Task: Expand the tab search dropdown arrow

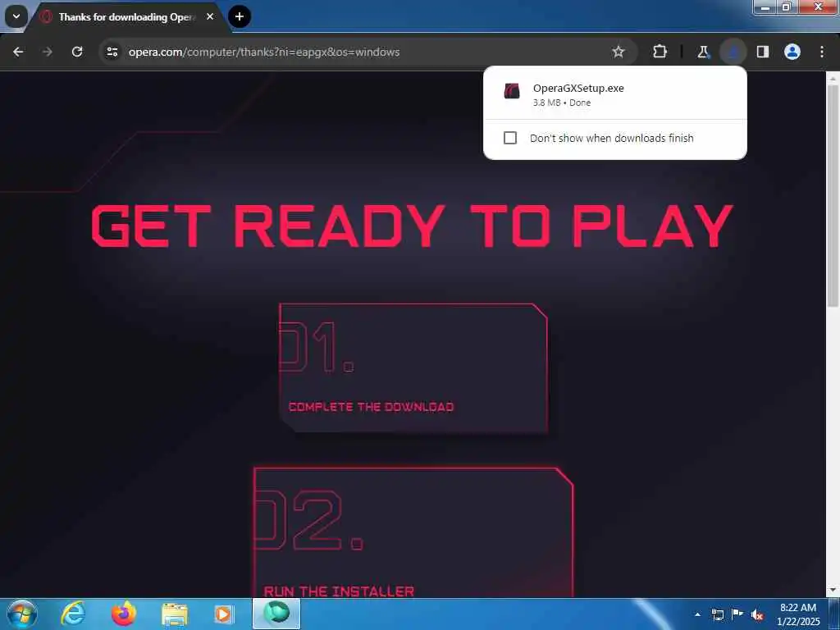Action: tap(16, 16)
